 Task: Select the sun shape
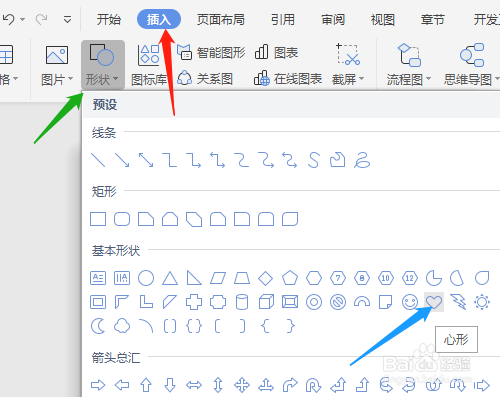(x=482, y=302)
